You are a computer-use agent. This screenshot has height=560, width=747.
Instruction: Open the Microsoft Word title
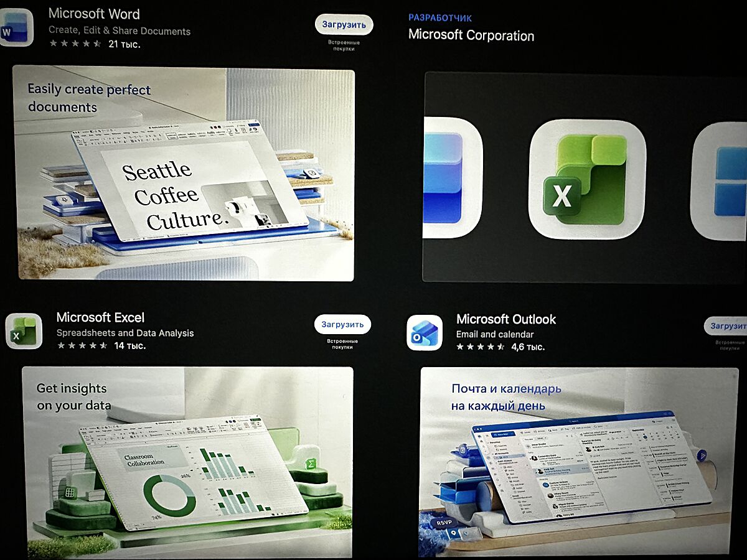tap(94, 14)
